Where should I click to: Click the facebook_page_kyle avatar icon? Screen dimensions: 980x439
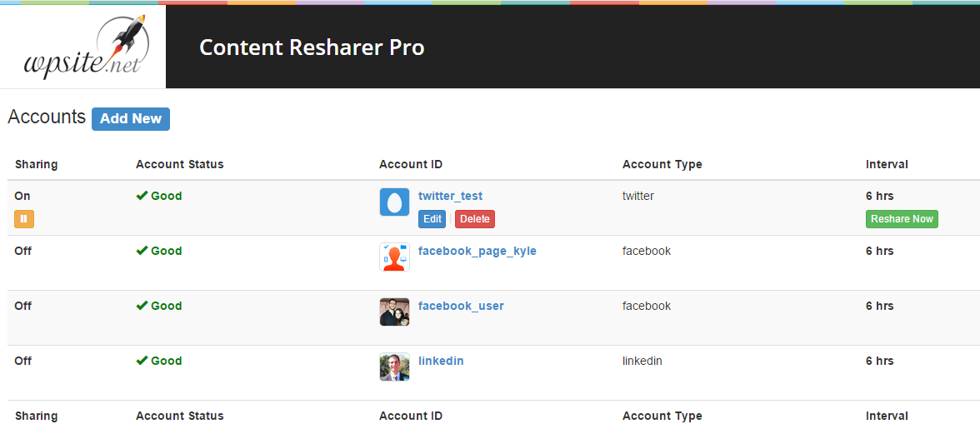[x=394, y=257]
